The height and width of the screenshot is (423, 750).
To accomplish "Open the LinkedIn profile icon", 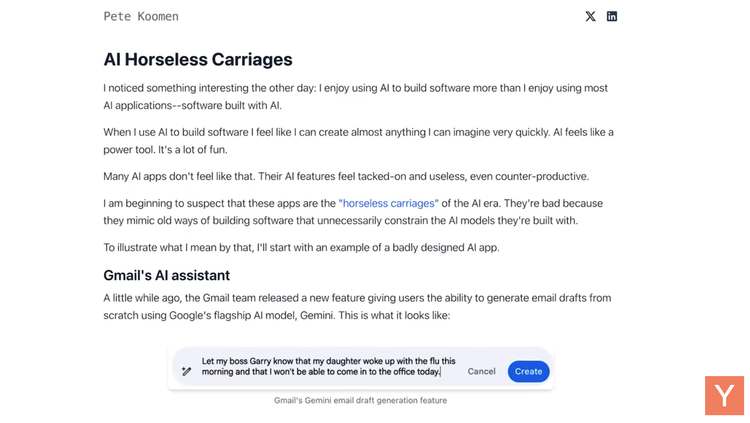I will pyautogui.click(x=612, y=16).
